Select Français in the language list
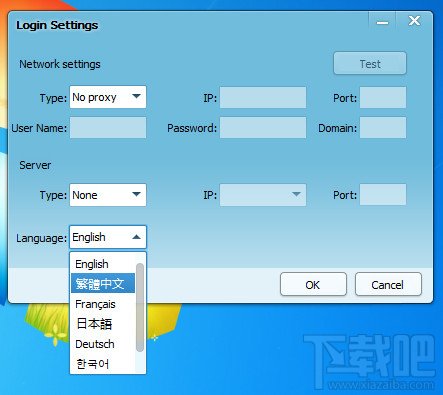 [103, 304]
